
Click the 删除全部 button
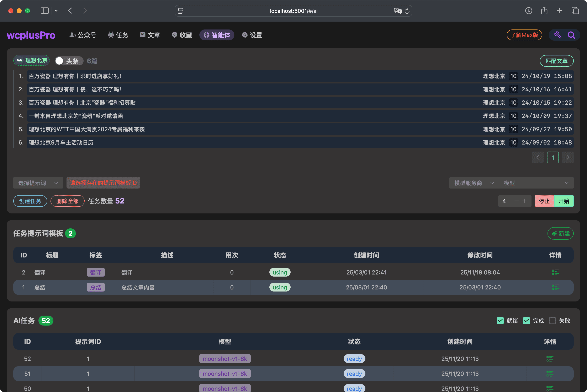(x=67, y=201)
